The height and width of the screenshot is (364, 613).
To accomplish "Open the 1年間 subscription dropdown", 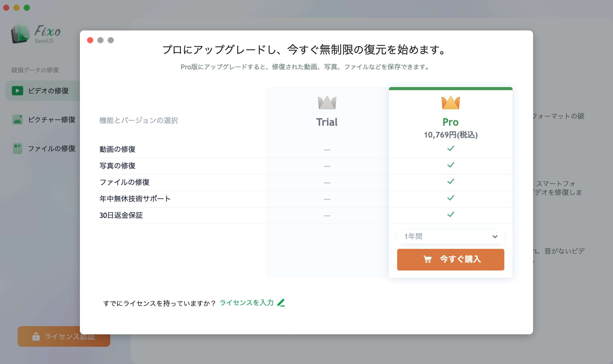I will (x=450, y=236).
